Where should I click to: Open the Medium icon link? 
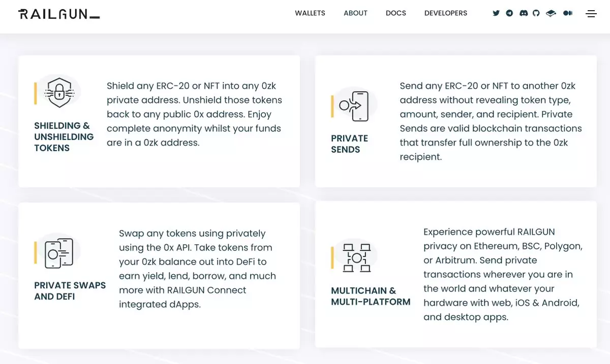(x=568, y=13)
